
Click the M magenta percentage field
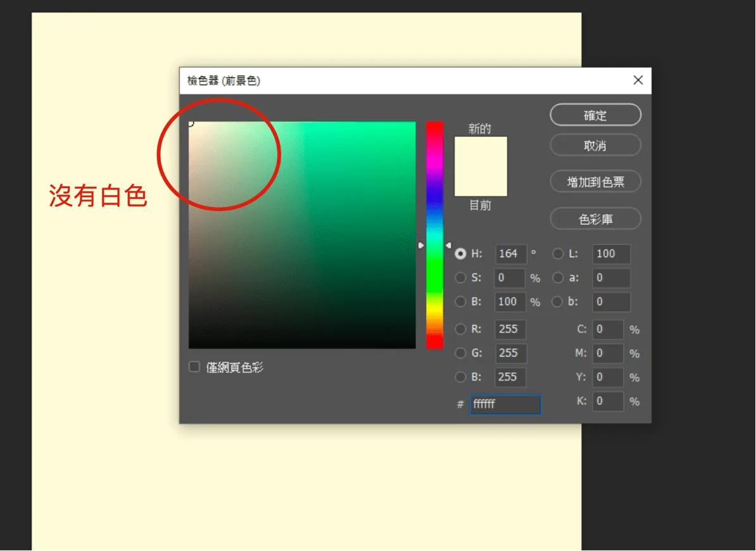(x=608, y=353)
